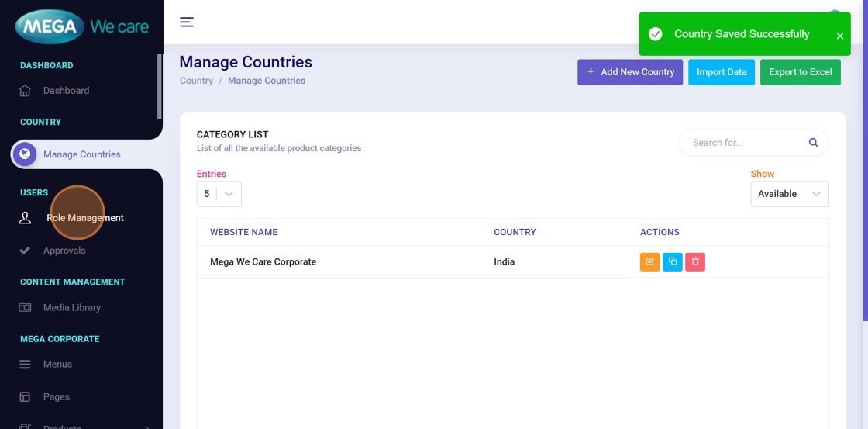
Task: Click the Media Library icon in sidebar
Action: tap(25, 308)
